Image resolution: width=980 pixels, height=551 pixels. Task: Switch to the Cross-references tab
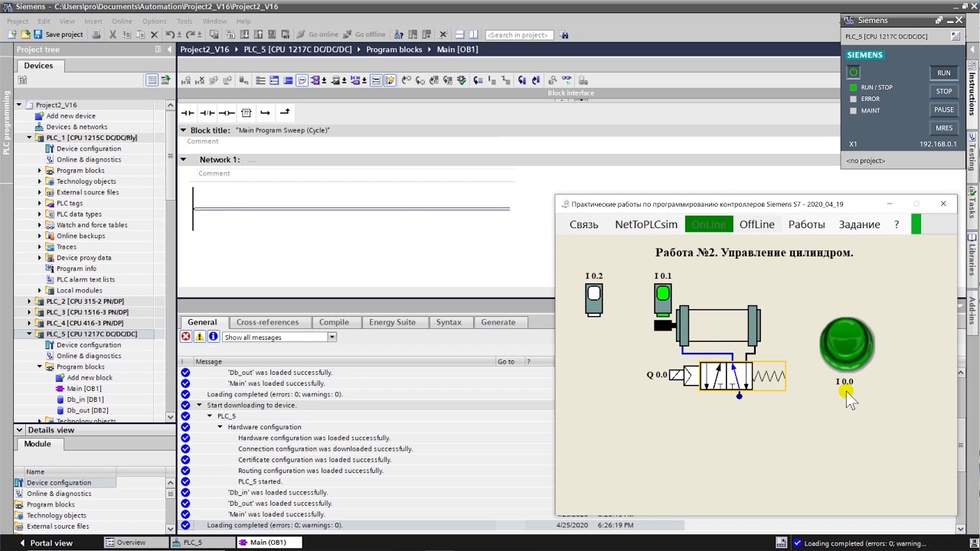click(x=267, y=322)
